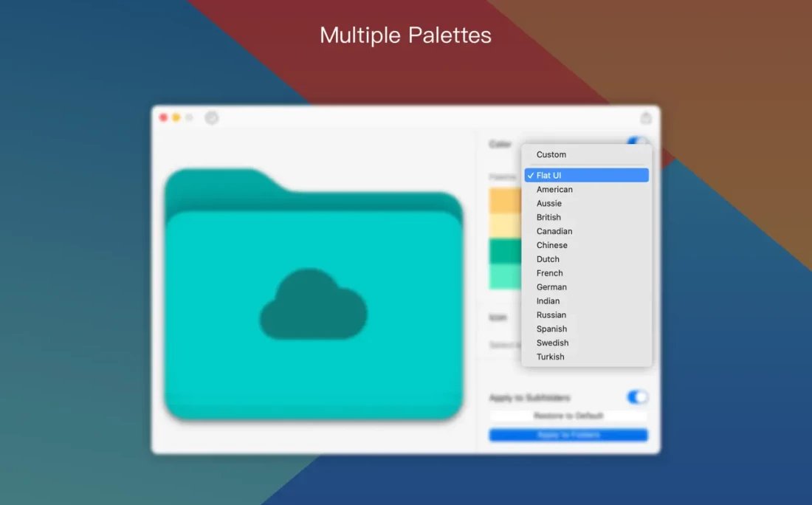The height and width of the screenshot is (505, 812).
Task: Select the Flat UI palette
Action: pos(586,175)
